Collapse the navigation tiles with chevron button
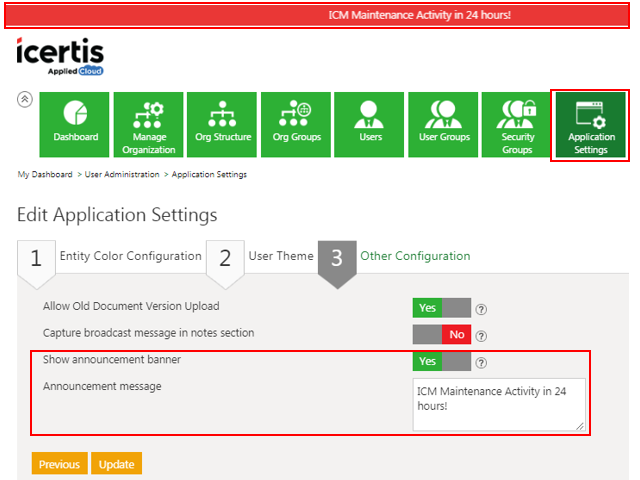Screen dimensions: 640x480 [x=25, y=100]
